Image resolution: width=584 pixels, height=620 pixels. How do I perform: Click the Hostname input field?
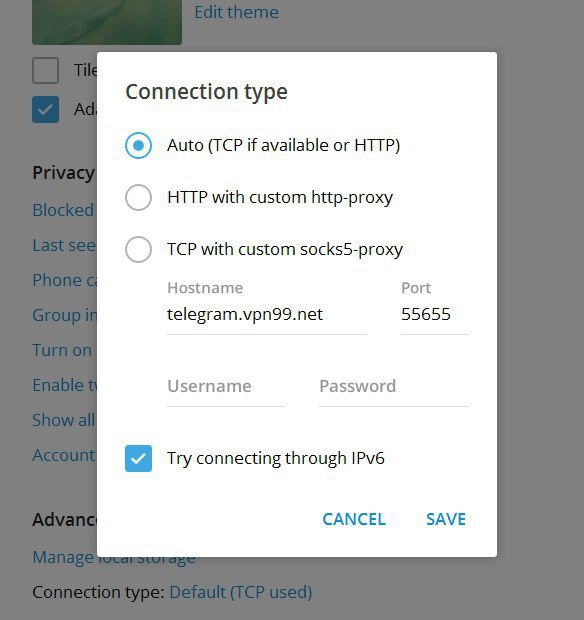pos(267,315)
